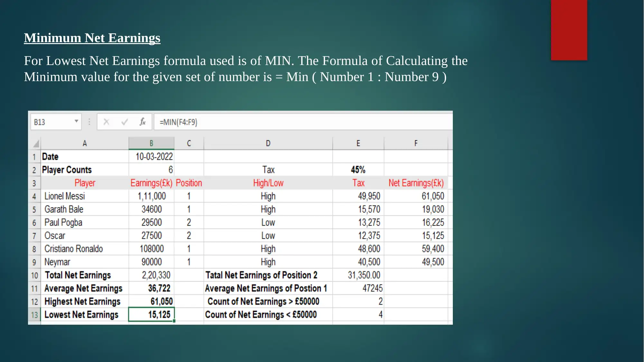Select row 13 header
The width and height of the screenshot is (644, 362).
pos(34,315)
